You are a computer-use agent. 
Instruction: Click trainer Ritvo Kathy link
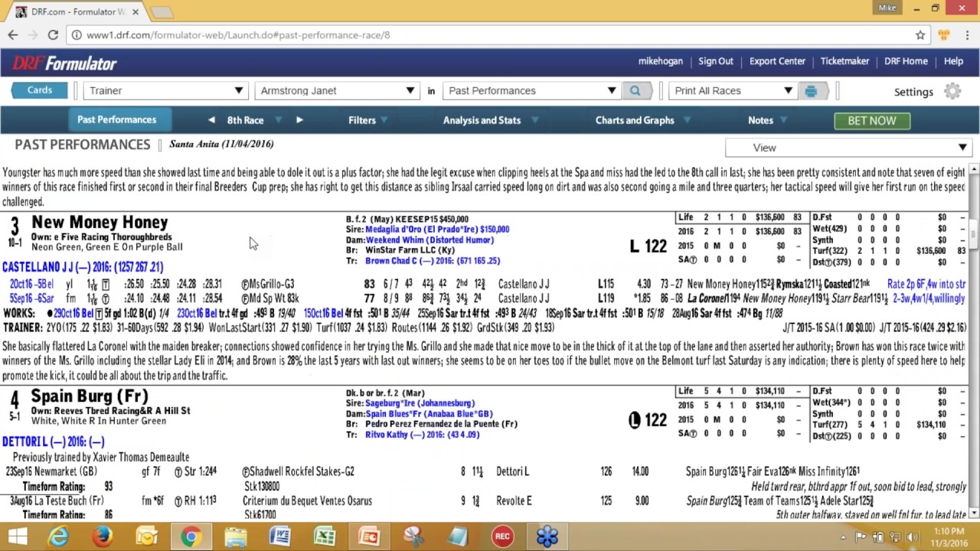click(x=422, y=435)
